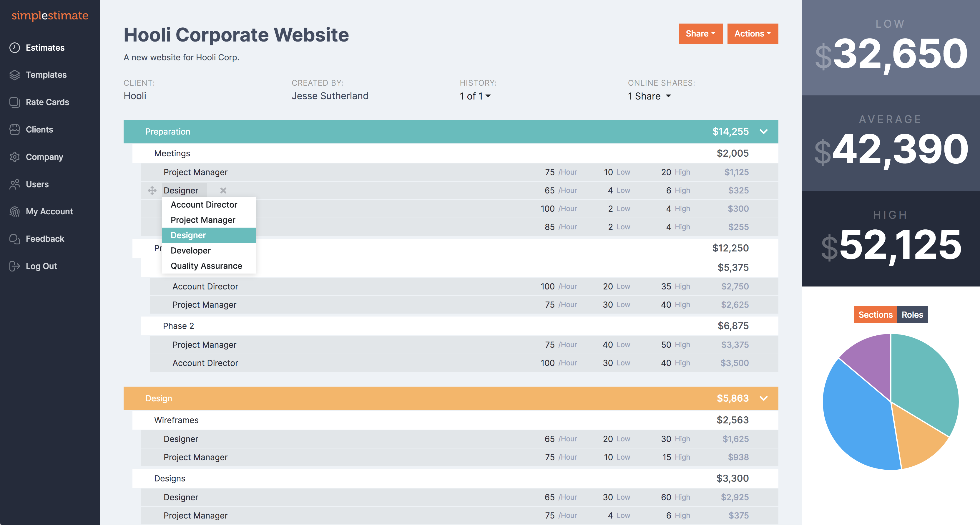Open the History dropdown showing 1 of 1
The image size is (980, 525).
(x=475, y=96)
